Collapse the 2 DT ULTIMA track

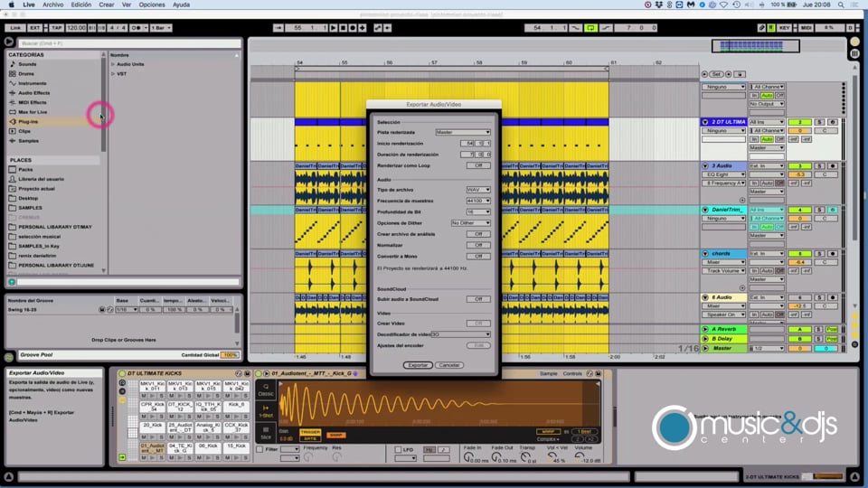click(x=705, y=122)
